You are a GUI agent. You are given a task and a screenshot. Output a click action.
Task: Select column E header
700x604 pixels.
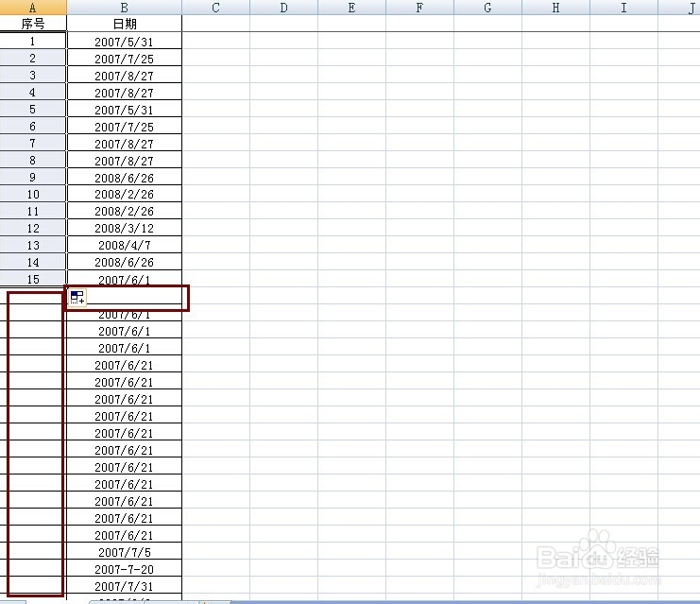(x=351, y=8)
